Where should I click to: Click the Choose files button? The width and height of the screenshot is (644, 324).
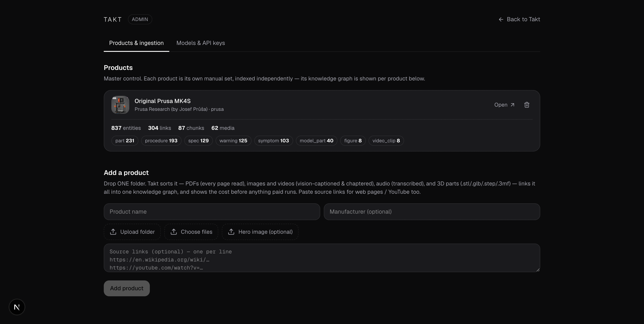191,232
